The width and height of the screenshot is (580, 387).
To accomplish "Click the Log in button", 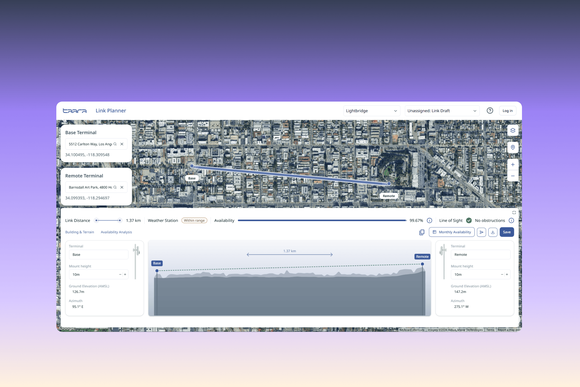I will tap(508, 111).
